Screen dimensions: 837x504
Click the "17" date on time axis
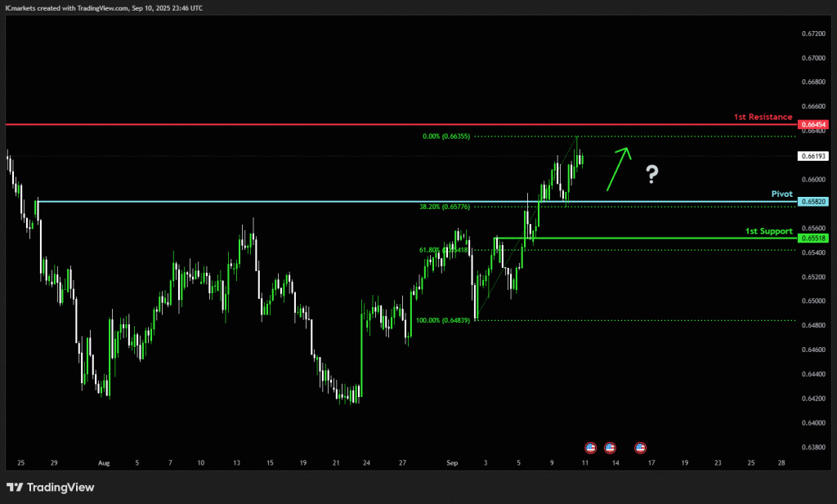click(651, 463)
